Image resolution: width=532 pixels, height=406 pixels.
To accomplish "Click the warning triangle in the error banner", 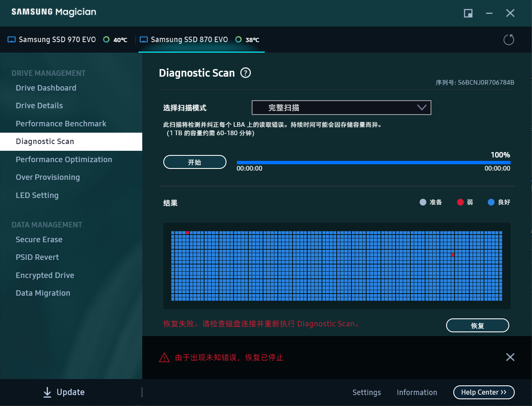I will [x=164, y=358].
